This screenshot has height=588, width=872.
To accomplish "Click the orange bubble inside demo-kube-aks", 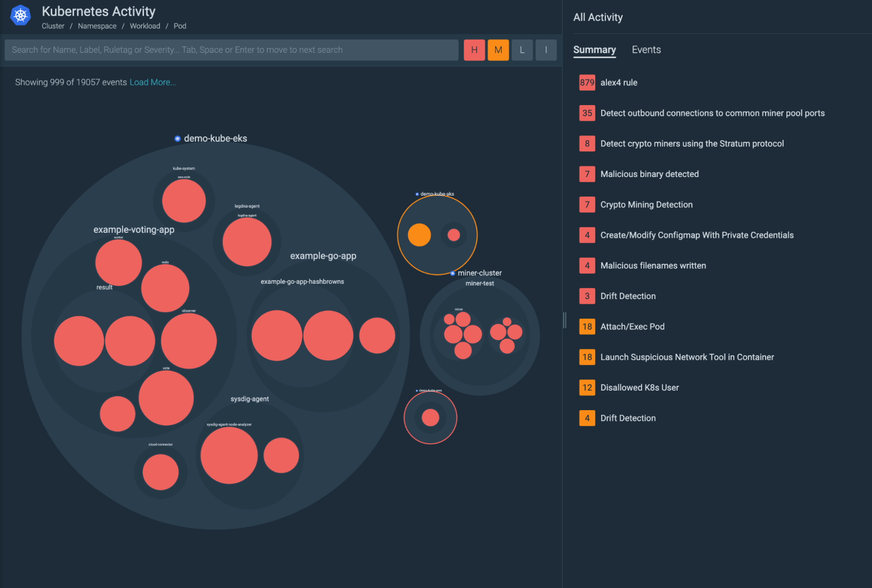I will coord(420,235).
